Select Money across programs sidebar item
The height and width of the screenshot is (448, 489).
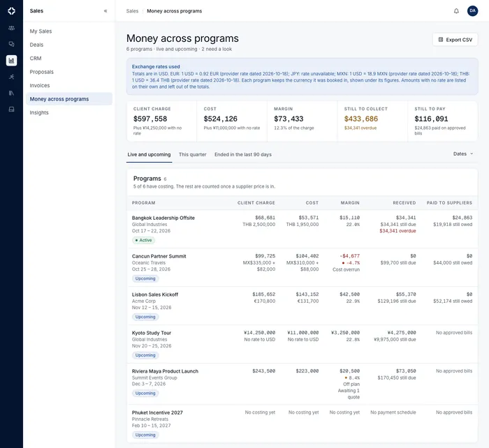click(69, 99)
